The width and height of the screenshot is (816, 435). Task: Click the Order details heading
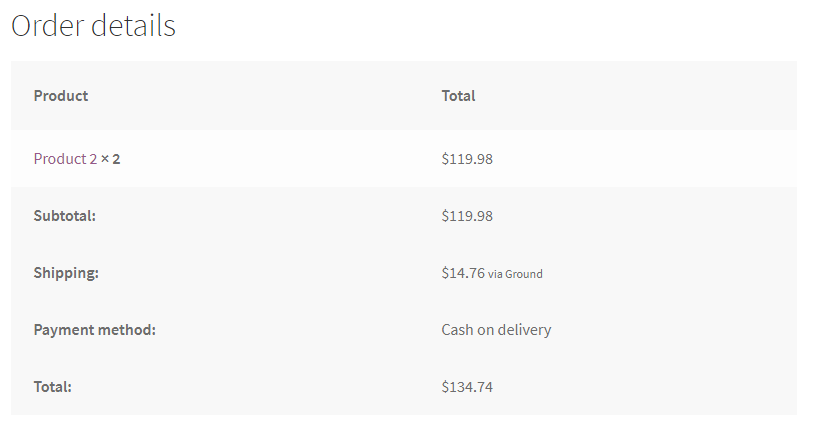[x=93, y=26]
